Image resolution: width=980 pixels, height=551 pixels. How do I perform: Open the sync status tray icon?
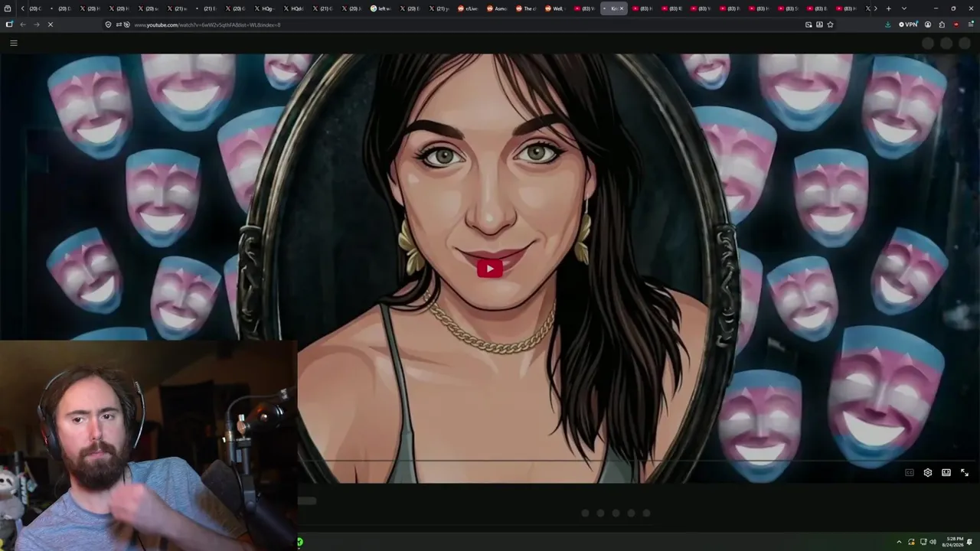pos(911,542)
